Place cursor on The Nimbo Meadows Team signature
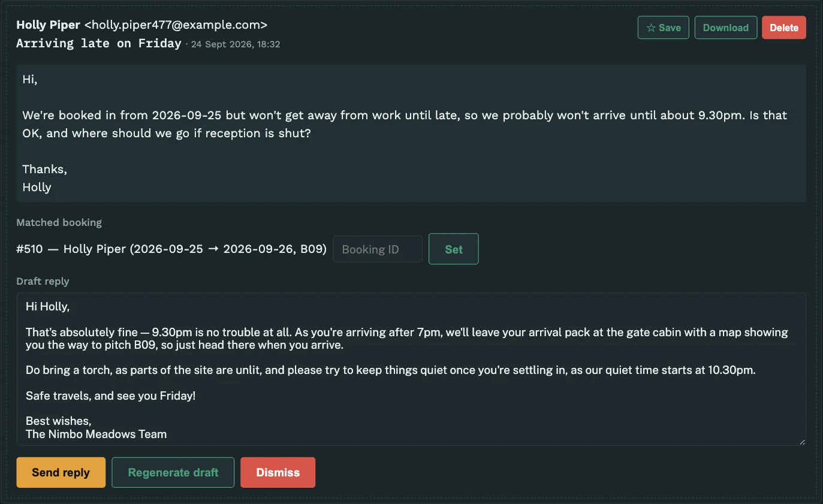This screenshot has height=504, width=823. 96,434
